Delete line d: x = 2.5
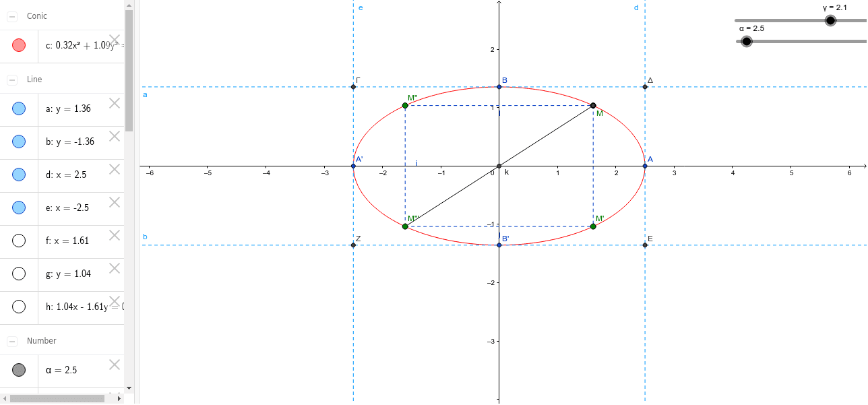This screenshot has width=868, height=405. coord(115,169)
